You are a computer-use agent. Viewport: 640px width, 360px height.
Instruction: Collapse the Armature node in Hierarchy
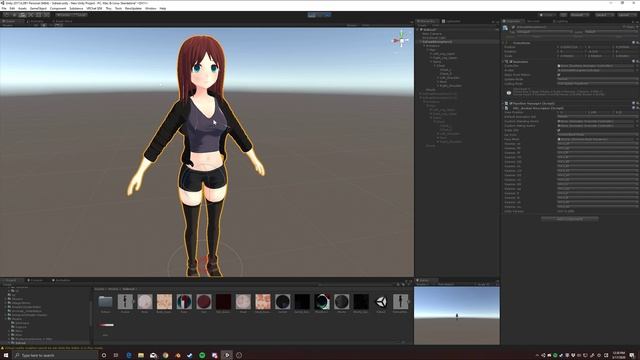pos(424,46)
